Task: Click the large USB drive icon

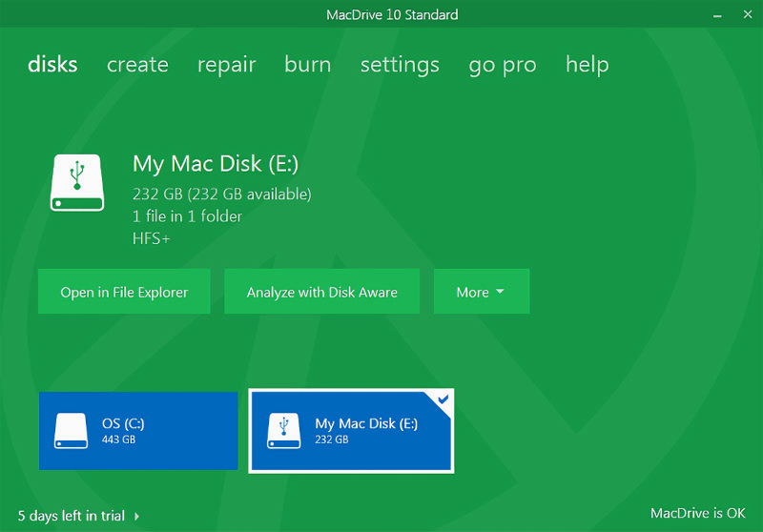Action: pyautogui.click(x=77, y=183)
